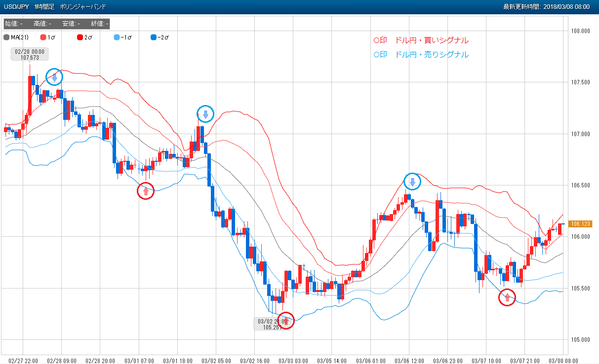Screen dimensions: 599x364
Task: Click the gray MA(21) legend swatch
Action: 6,37
